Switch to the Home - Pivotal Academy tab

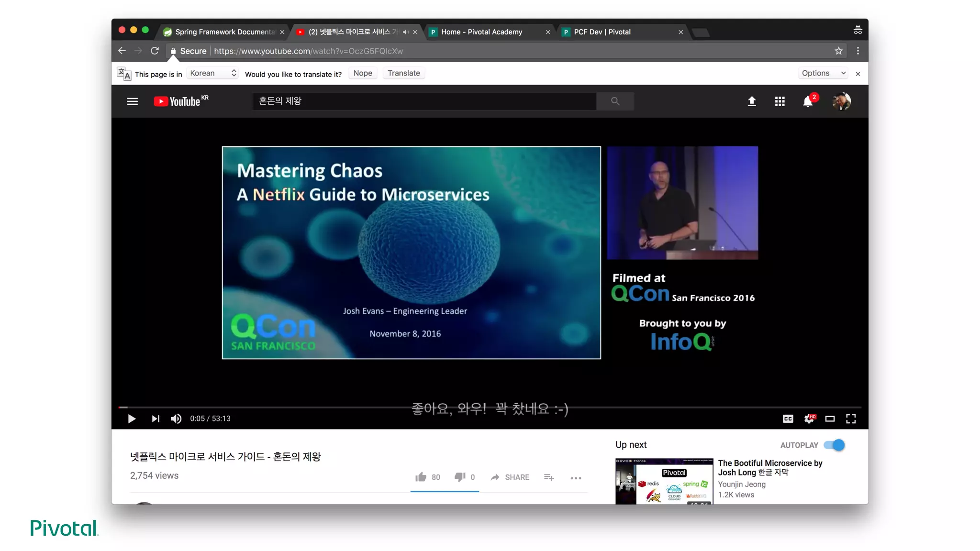click(481, 32)
